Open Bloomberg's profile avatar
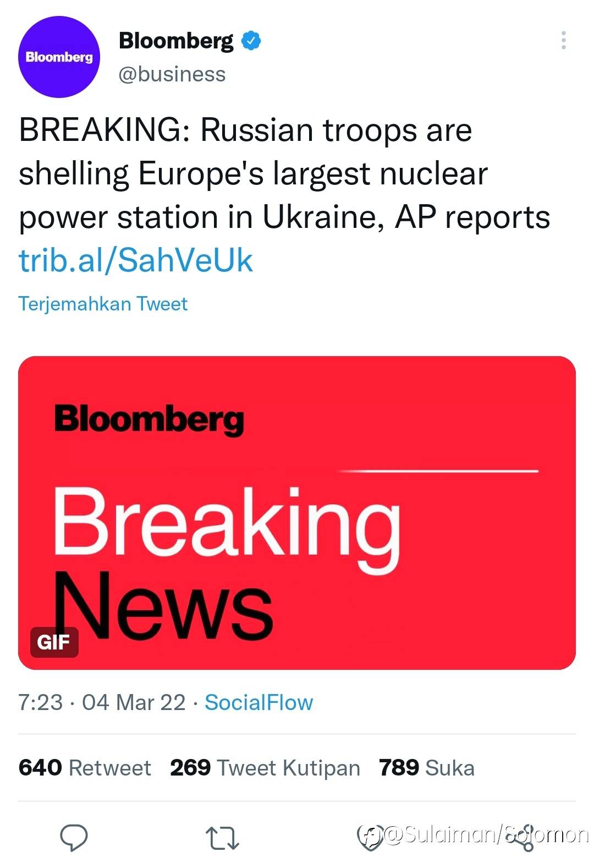Screen dimensions: 594x868 pos(59,57)
